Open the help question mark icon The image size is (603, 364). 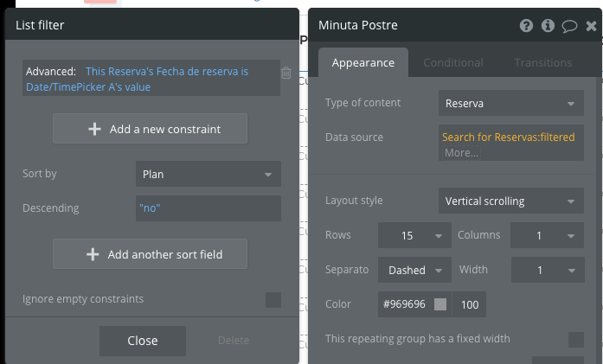(x=526, y=26)
